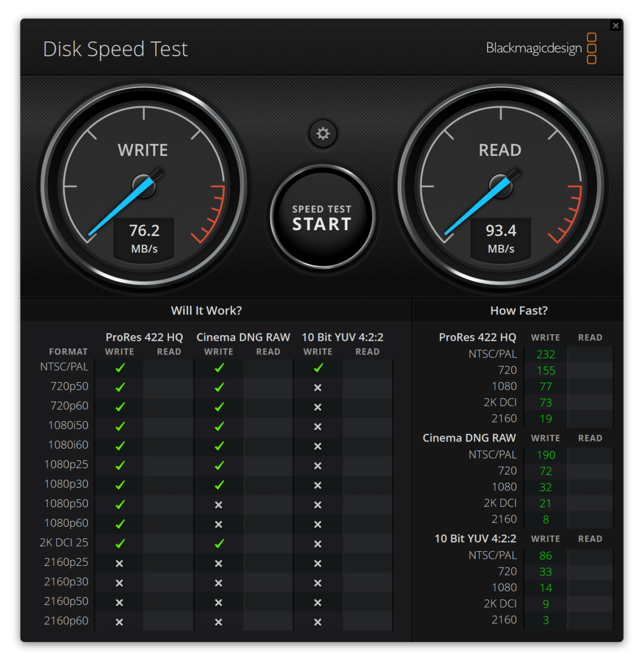
Task: Click the Disk Speed Test title
Action: click(116, 49)
